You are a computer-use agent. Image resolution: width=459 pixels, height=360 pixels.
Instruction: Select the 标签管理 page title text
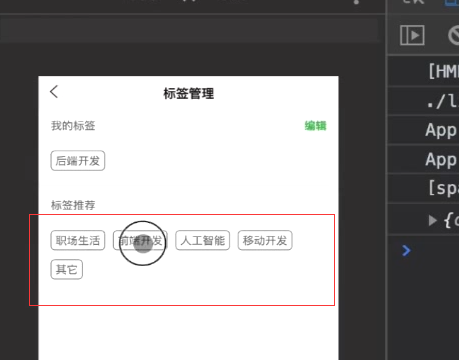click(188, 93)
